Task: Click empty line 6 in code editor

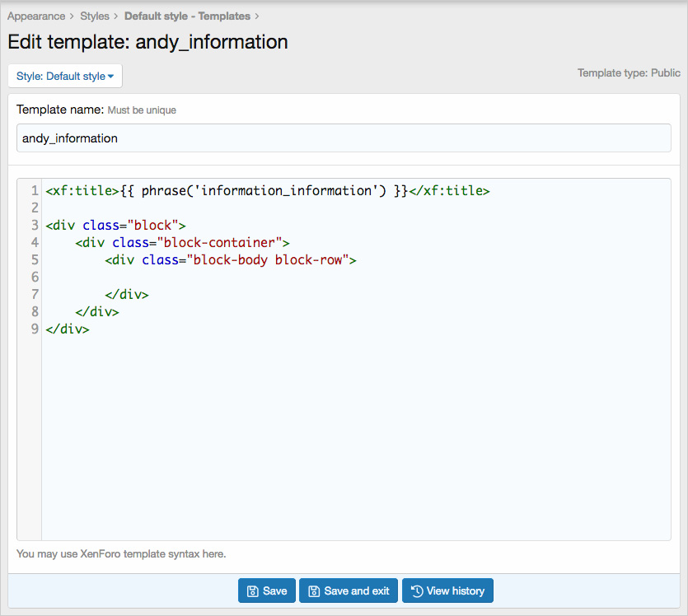Action: tap(247, 278)
